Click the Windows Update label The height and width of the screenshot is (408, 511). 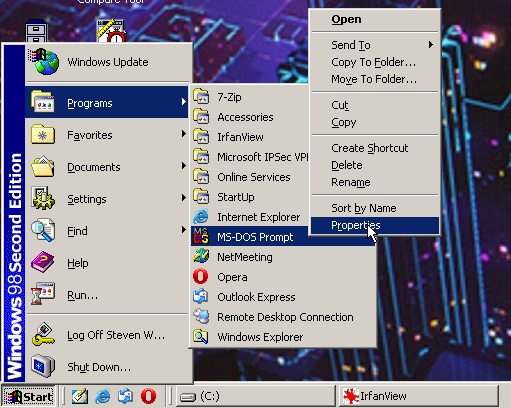coord(108,62)
